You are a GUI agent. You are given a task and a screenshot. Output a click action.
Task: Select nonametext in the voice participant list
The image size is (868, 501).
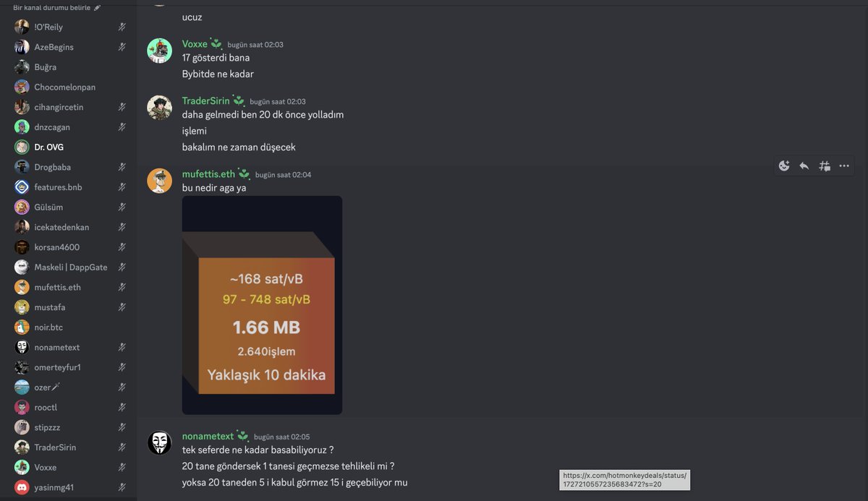(x=69, y=347)
